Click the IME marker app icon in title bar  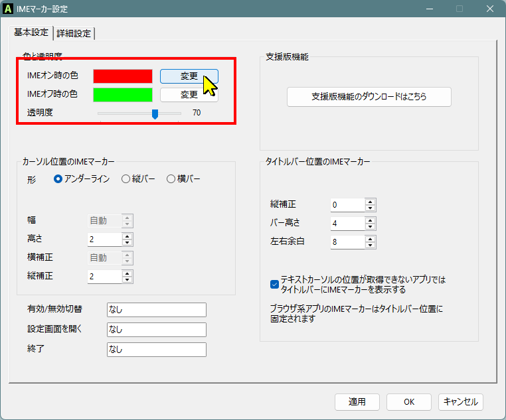coord(8,9)
